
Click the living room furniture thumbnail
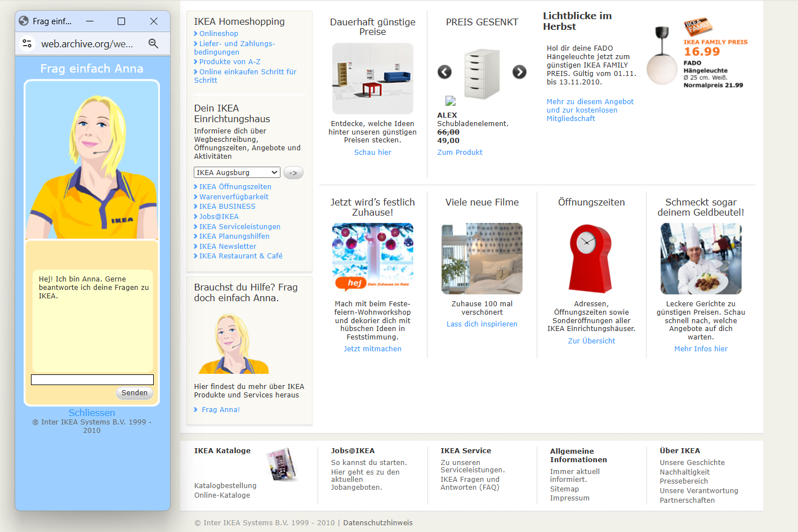(373, 79)
